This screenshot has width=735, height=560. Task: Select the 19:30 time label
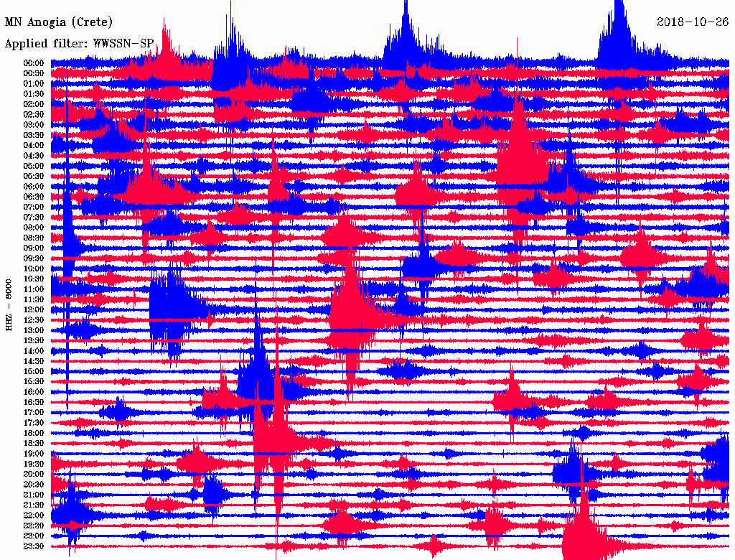(x=34, y=465)
